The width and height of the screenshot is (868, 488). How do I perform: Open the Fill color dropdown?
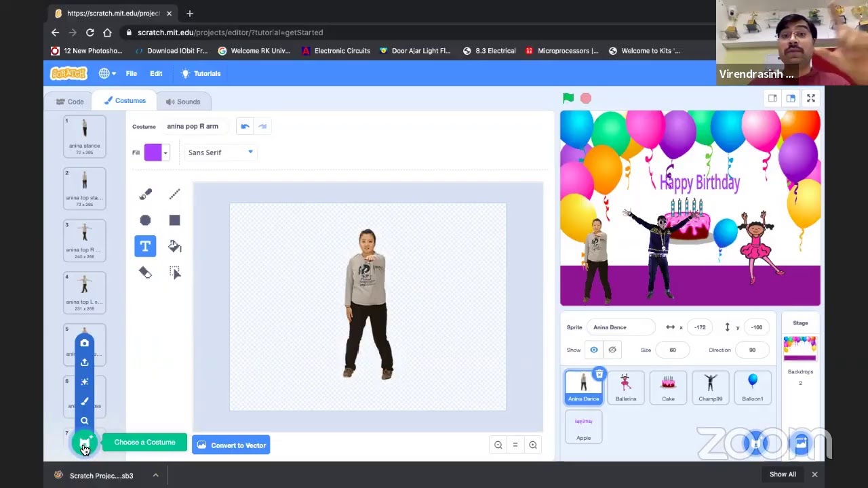(156, 152)
